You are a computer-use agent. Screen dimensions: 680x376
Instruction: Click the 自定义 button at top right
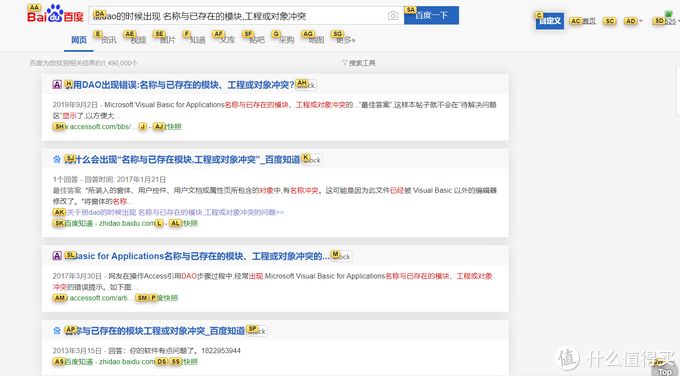click(x=550, y=20)
